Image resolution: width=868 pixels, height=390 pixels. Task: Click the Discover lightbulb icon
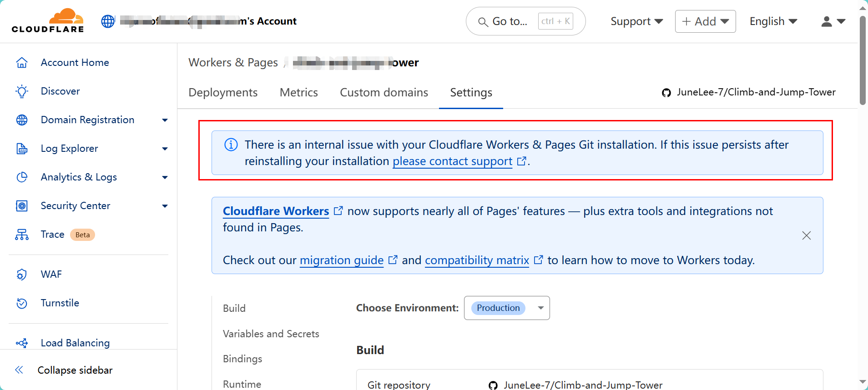coord(22,91)
